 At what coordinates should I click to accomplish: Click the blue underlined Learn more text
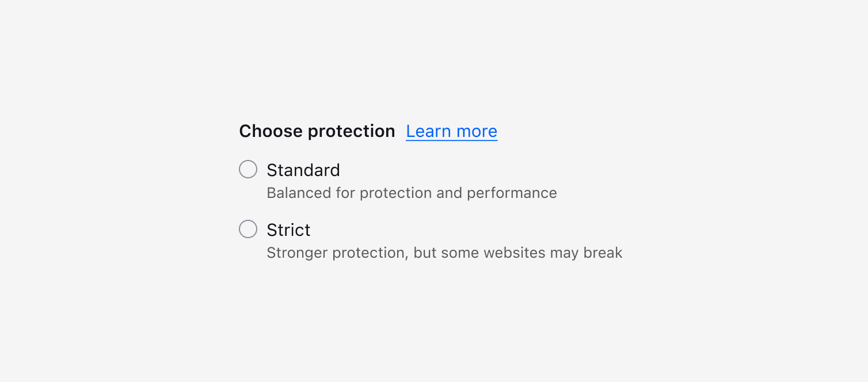[451, 132]
